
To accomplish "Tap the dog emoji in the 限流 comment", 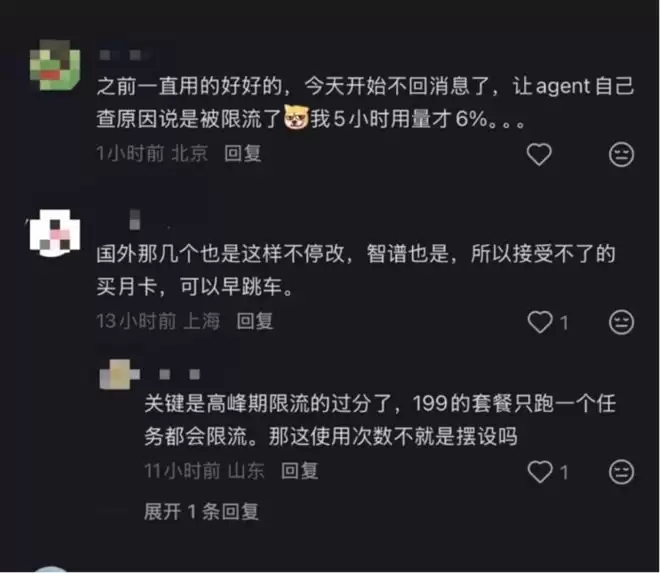I will [x=296, y=117].
